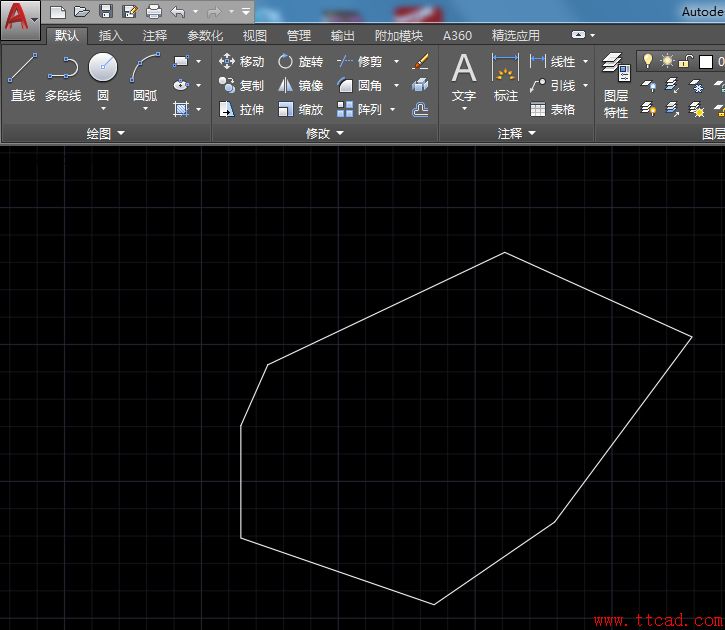Toggle layer on/off lightbulb icon
The height and width of the screenshot is (630, 725).
point(648,61)
